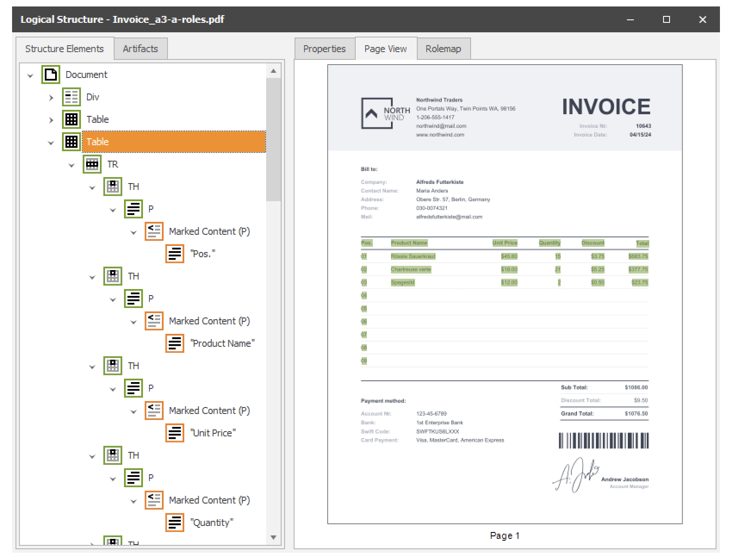Click the icon beside the "Pos." text node
The width and height of the screenshot is (732, 560).
coord(175,254)
